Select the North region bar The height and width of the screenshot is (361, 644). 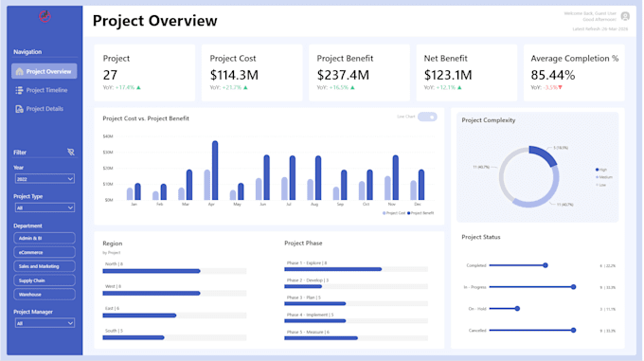[152, 271]
